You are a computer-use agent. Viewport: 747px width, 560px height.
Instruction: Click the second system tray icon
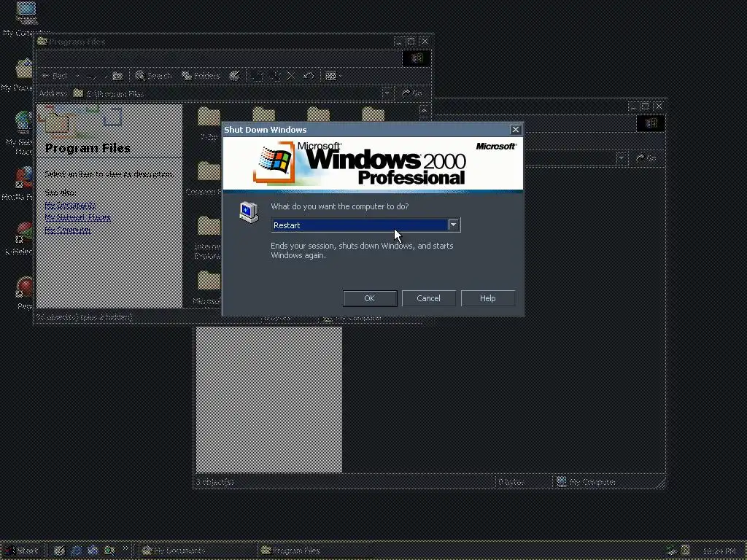coord(686,551)
